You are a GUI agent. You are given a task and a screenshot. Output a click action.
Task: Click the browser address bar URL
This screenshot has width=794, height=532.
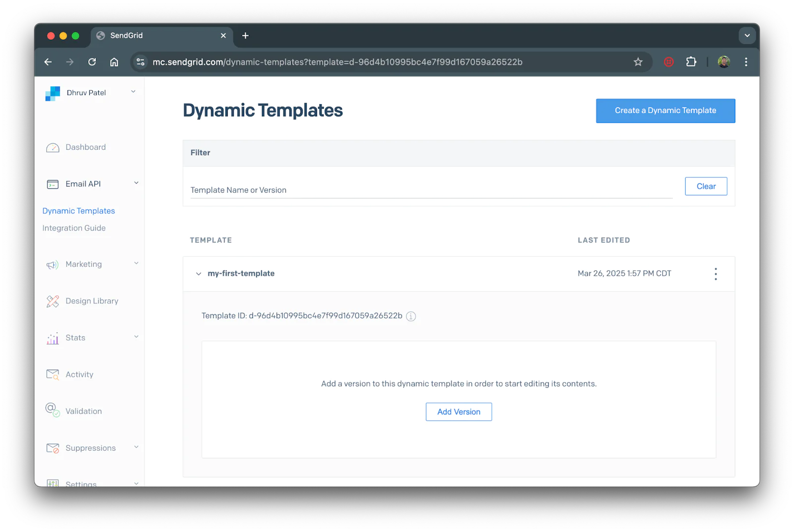click(x=337, y=62)
